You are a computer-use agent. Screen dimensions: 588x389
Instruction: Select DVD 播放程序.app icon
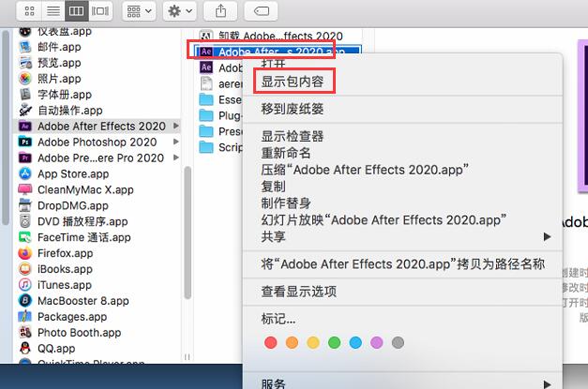point(24,221)
